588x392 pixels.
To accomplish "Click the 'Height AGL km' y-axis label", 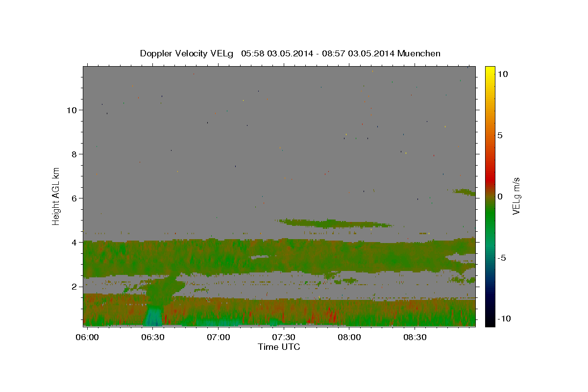I will coord(56,196).
